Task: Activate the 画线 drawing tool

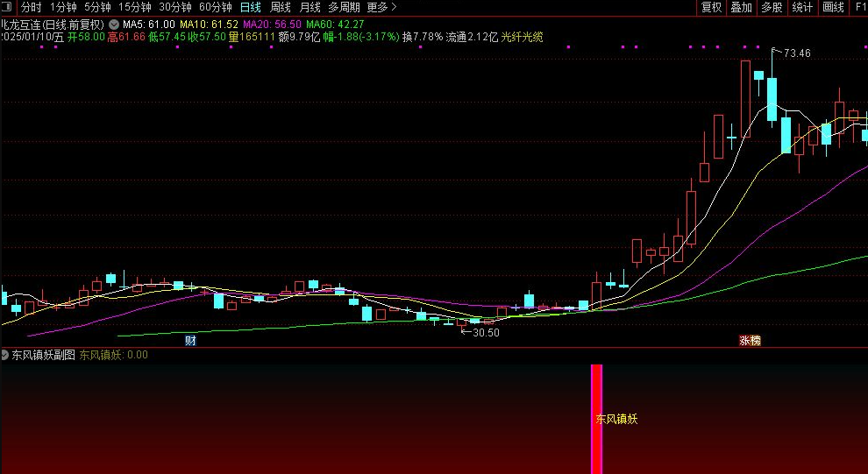Action: [x=833, y=7]
